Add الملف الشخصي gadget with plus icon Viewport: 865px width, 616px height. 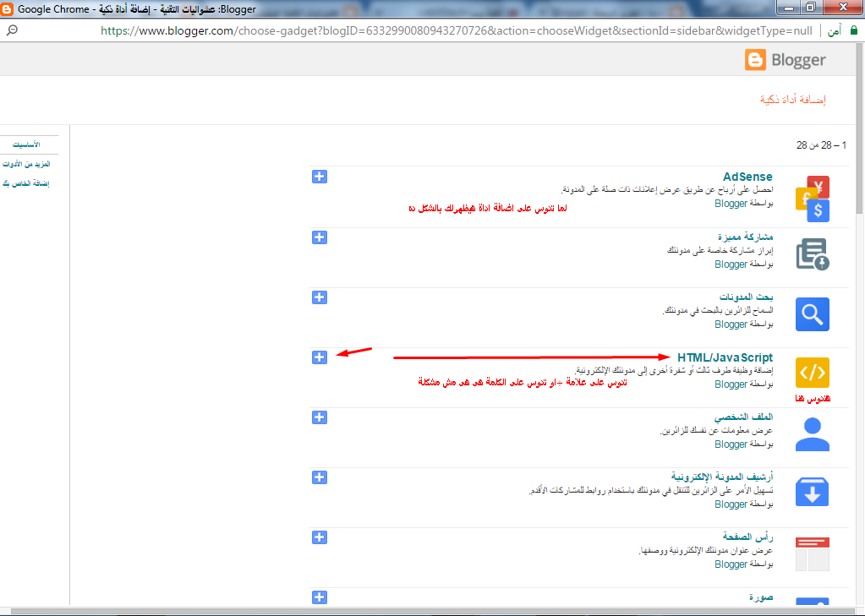320,417
